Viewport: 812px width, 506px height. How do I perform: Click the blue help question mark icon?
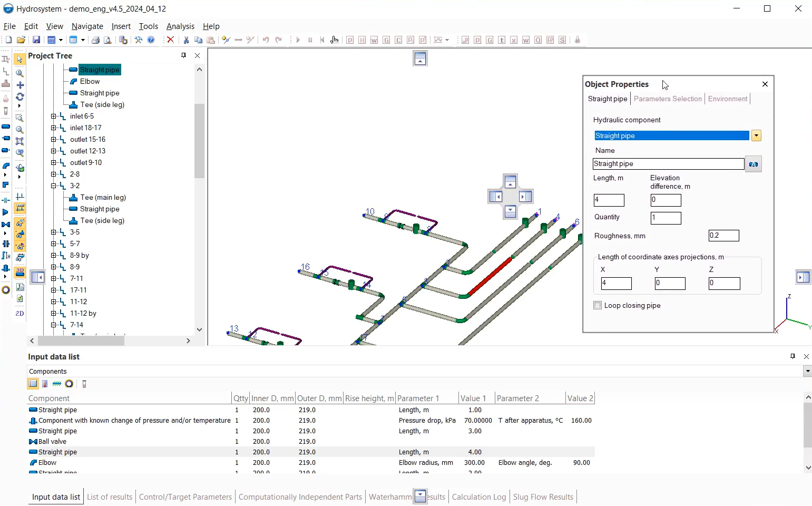coord(151,40)
